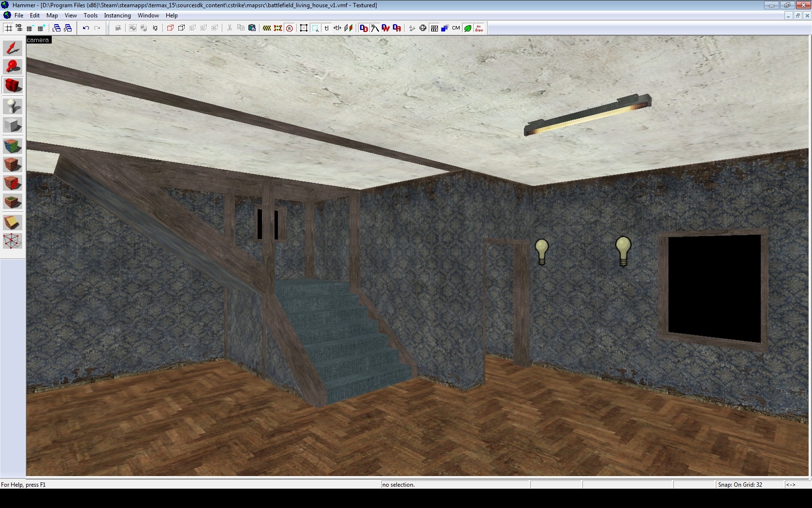Click the smaller grid button
Screen dimensions: 812x508
(x=30, y=28)
